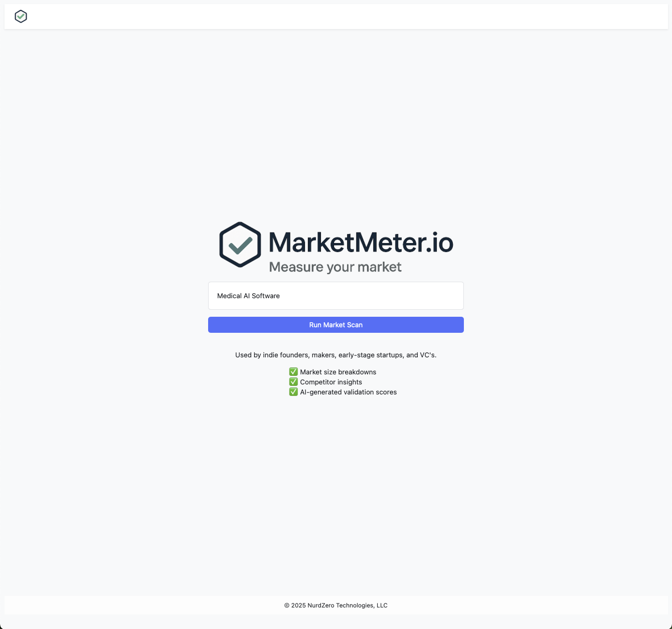Focus the Medical AI Software input field
Image resolution: width=672 pixels, height=629 pixels.
(336, 296)
